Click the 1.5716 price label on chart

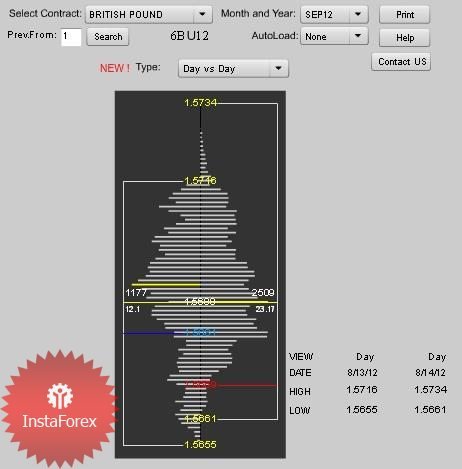pos(200,181)
